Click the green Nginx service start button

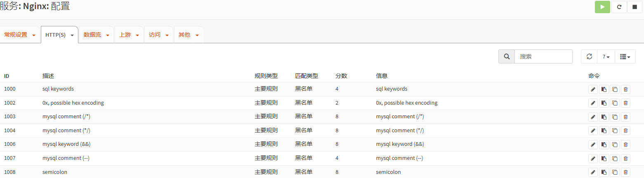[602, 7]
